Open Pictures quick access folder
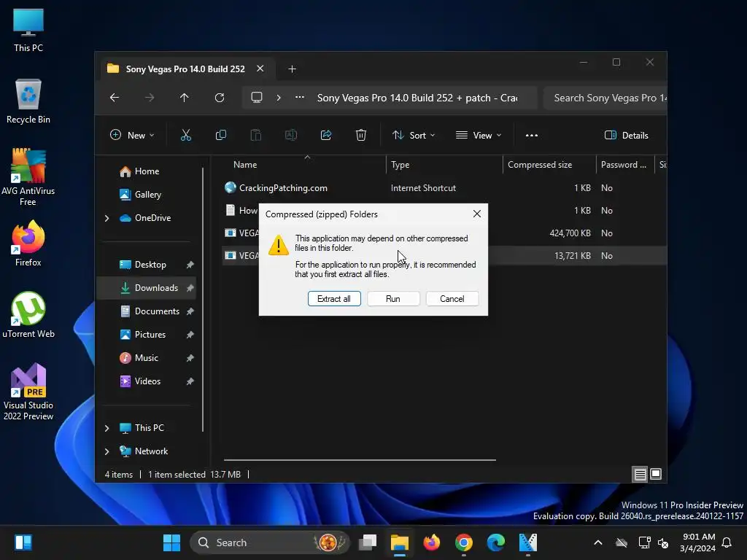The height and width of the screenshot is (560, 747). (x=150, y=334)
